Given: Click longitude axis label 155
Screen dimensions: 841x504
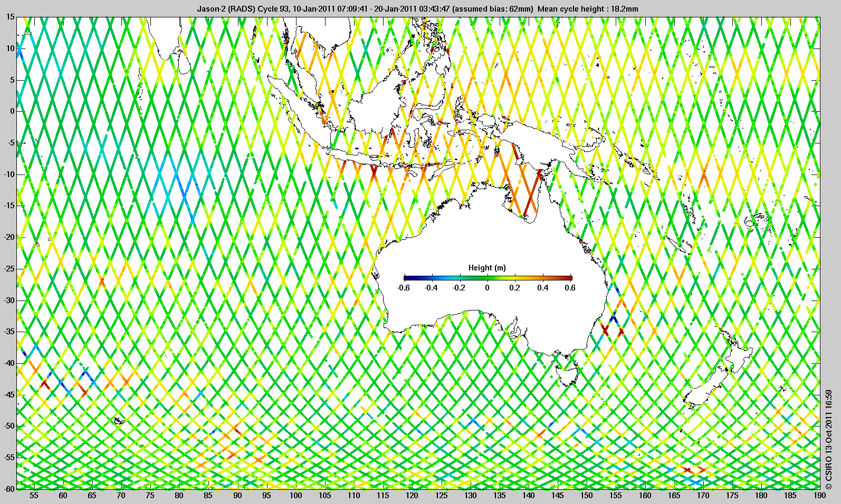Looking at the screenshot, I should 616,496.
